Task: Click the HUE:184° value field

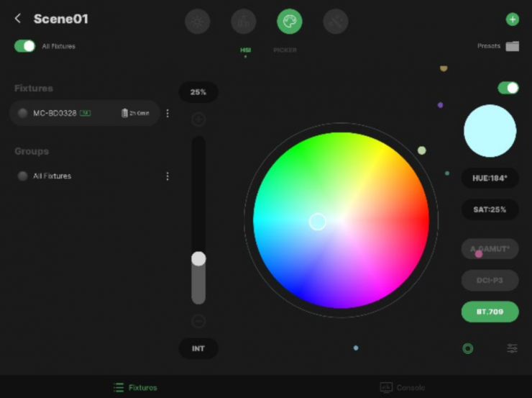Action: pyautogui.click(x=490, y=178)
